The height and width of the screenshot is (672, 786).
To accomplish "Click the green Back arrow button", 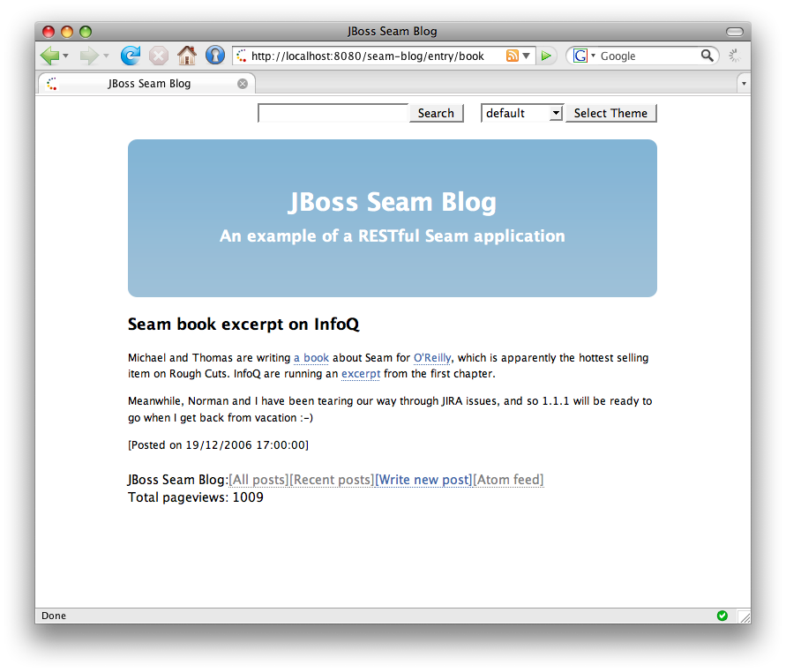I will click(49, 56).
